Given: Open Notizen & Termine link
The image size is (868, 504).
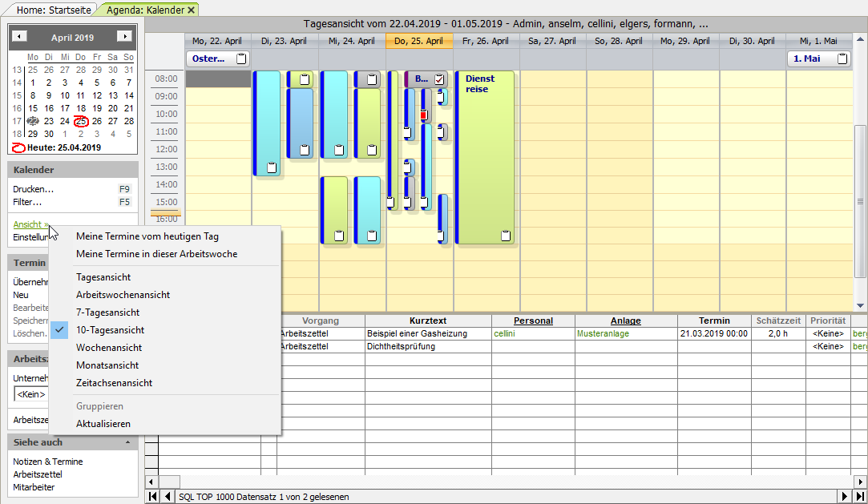Looking at the screenshot, I should click(47, 462).
